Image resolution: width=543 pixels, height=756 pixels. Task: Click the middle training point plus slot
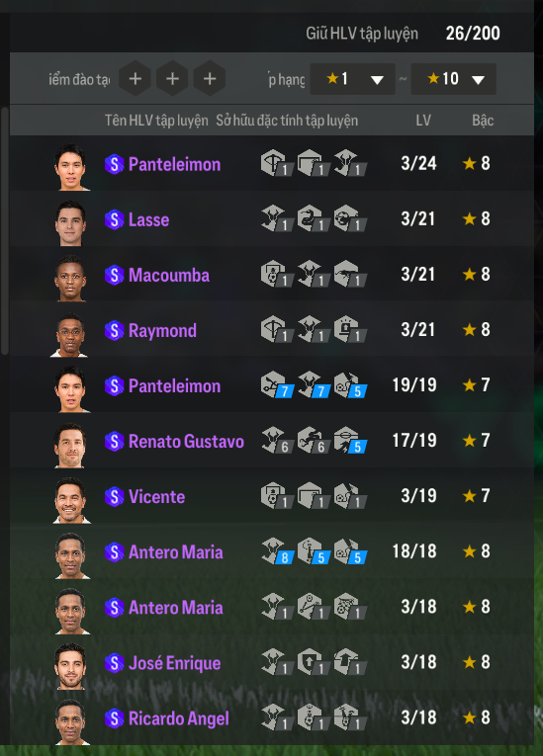[172, 79]
